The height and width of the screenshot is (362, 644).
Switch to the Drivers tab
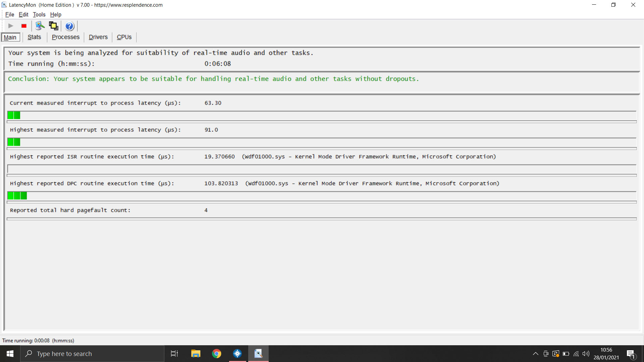pos(98,37)
